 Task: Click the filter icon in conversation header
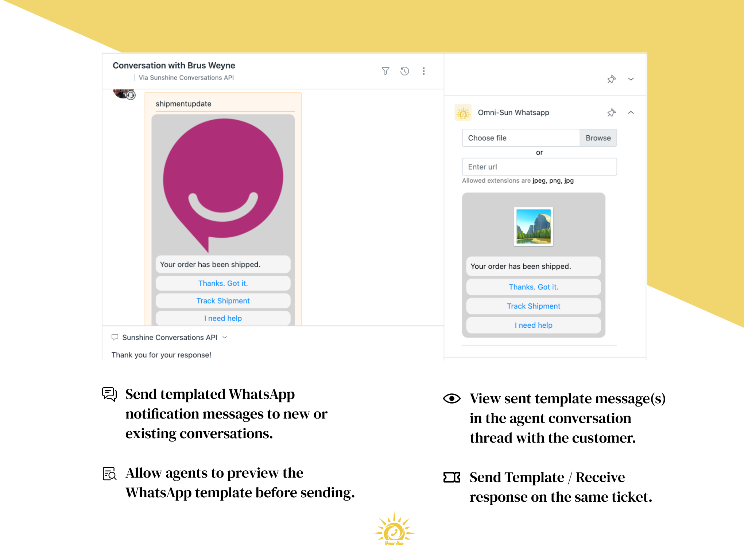click(x=386, y=70)
